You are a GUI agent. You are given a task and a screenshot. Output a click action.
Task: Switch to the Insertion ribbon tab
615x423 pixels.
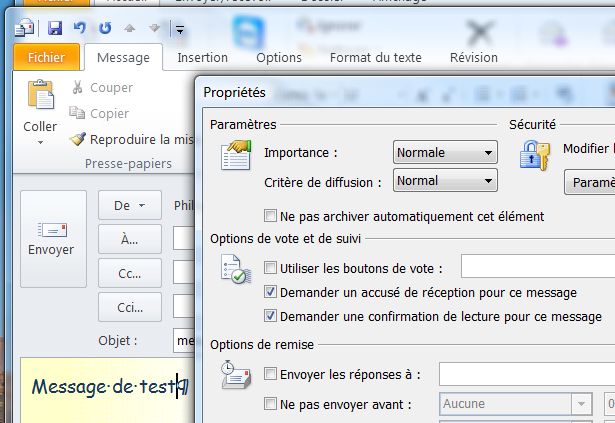tap(202, 57)
